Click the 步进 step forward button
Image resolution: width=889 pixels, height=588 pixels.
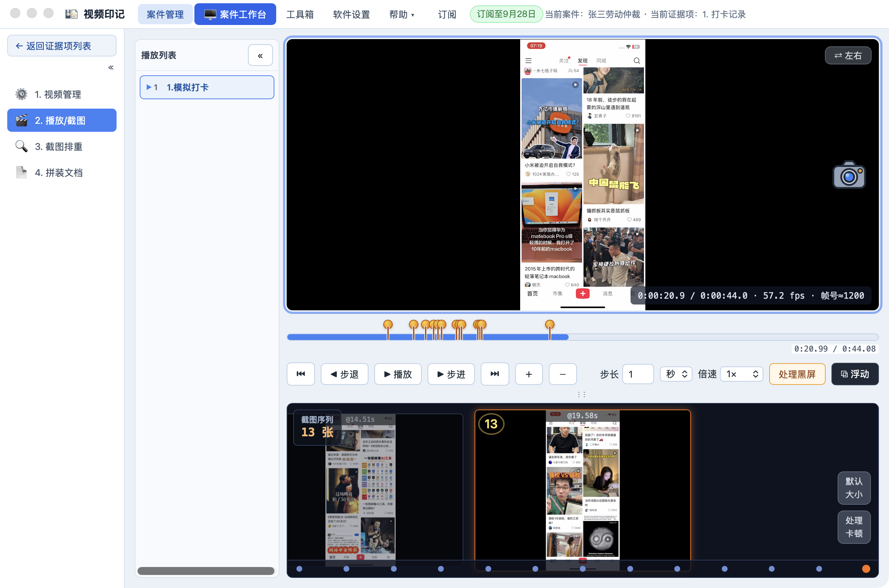pos(451,374)
